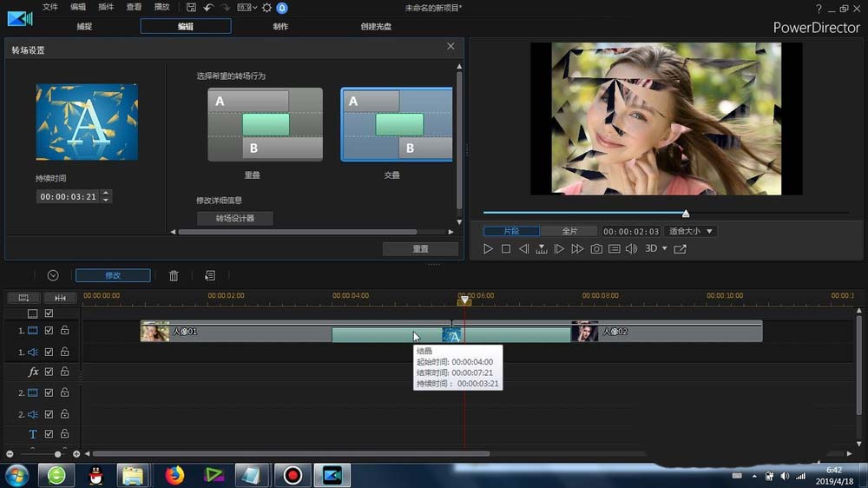This screenshot has height=488, width=868.
Task: Toggle the video track 1 enable checkbox
Action: pos(49,330)
